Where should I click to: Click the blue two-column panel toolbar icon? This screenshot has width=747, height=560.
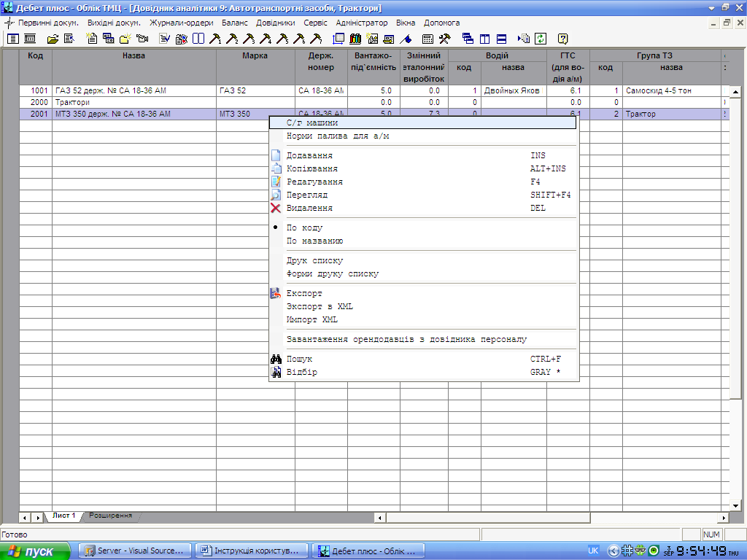click(x=198, y=39)
